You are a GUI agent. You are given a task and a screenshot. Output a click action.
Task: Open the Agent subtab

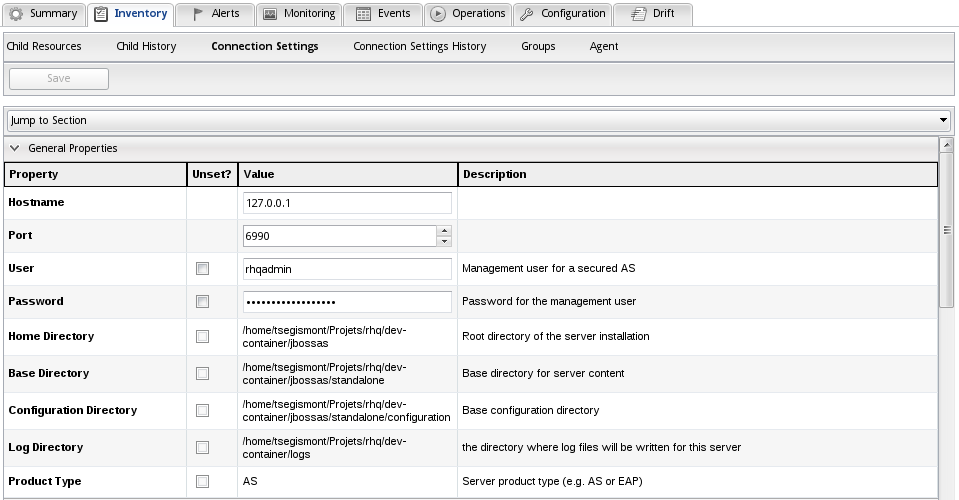[604, 46]
